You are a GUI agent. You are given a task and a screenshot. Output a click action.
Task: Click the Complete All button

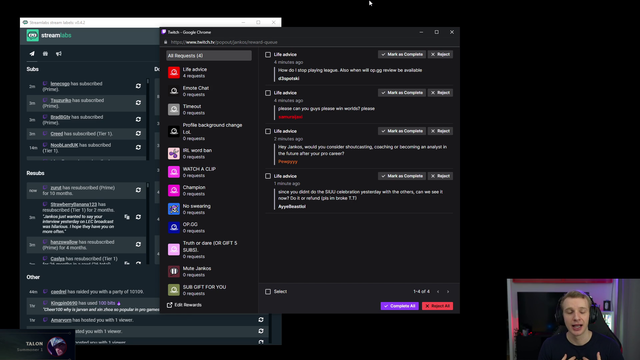[x=400, y=306]
